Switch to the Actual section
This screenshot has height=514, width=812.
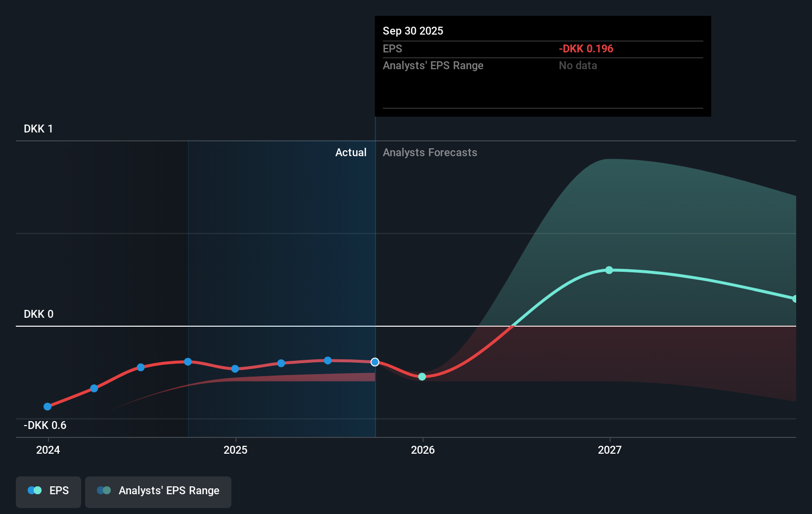tap(351, 152)
